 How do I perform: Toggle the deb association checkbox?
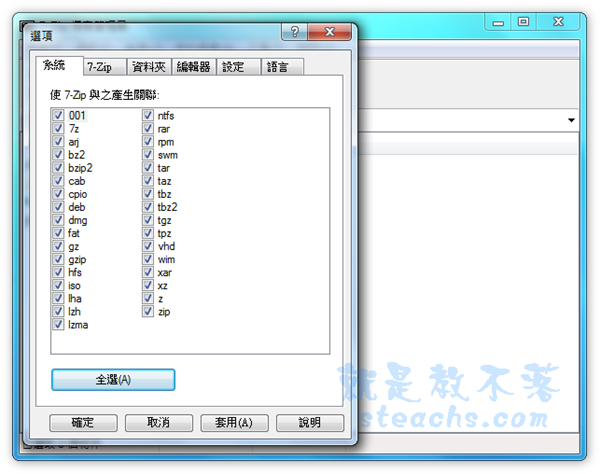click(58, 207)
